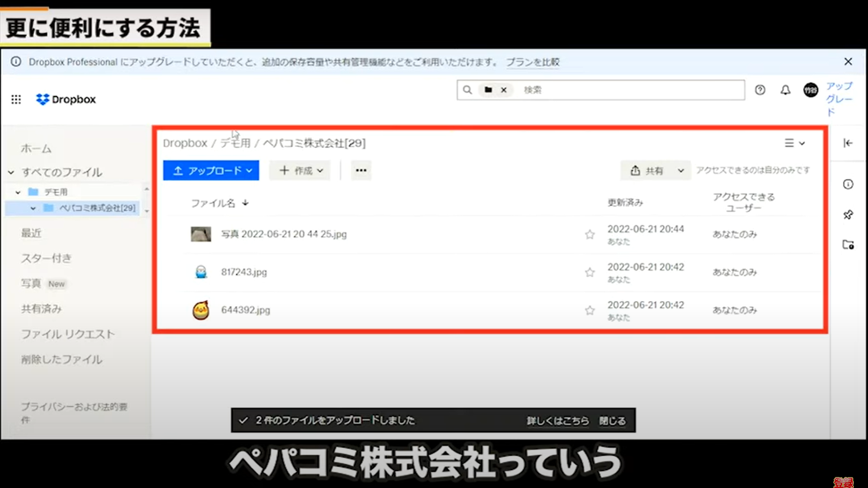Dismiss the upgrade banner

[x=848, y=62]
